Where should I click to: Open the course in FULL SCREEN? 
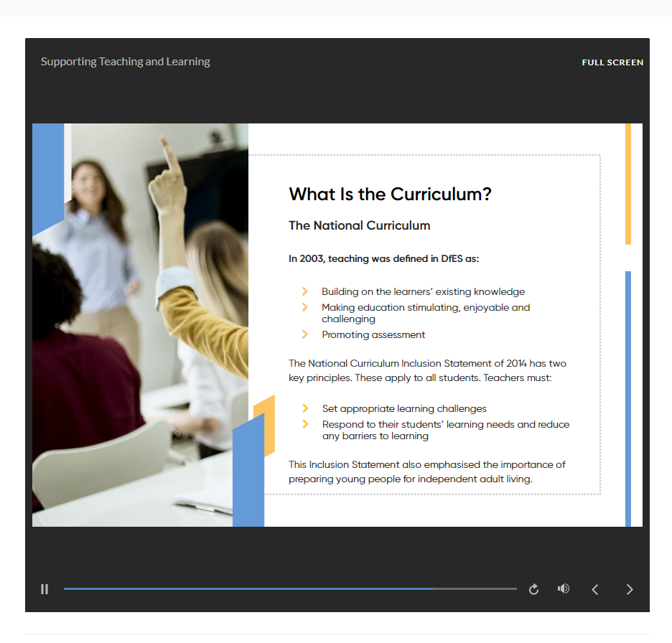(612, 62)
